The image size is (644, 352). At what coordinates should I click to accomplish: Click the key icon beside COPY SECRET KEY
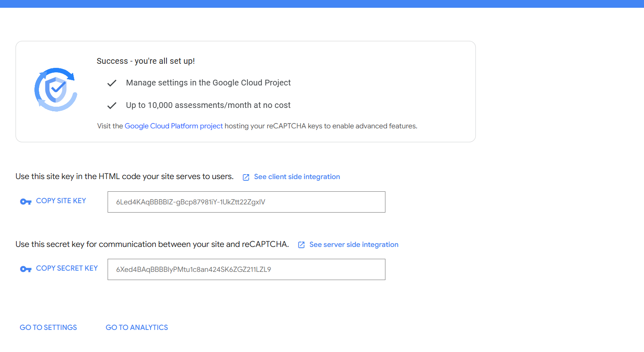tap(26, 269)
